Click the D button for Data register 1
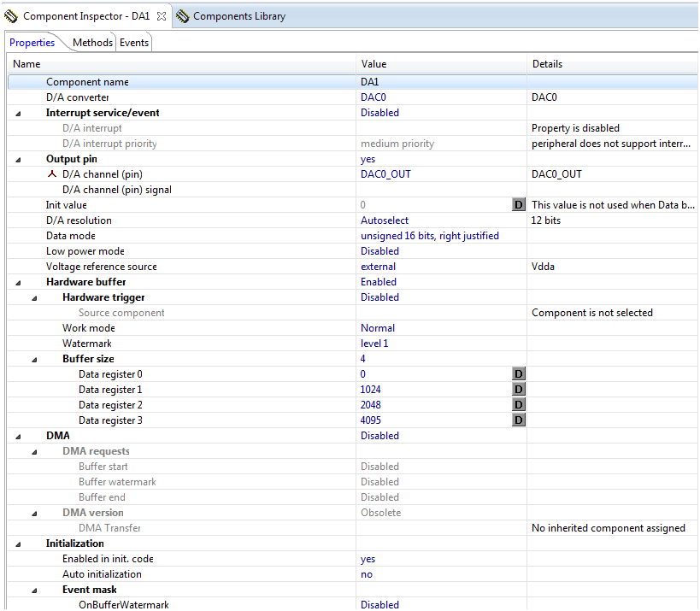Viewport: 700px width, 611px height. (518, 390)
